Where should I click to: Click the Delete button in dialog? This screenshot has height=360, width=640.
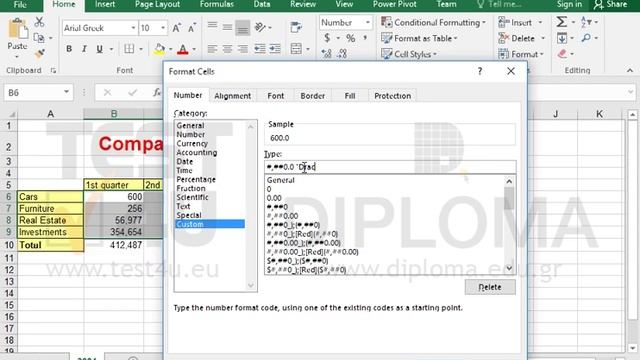pos(490,287)
